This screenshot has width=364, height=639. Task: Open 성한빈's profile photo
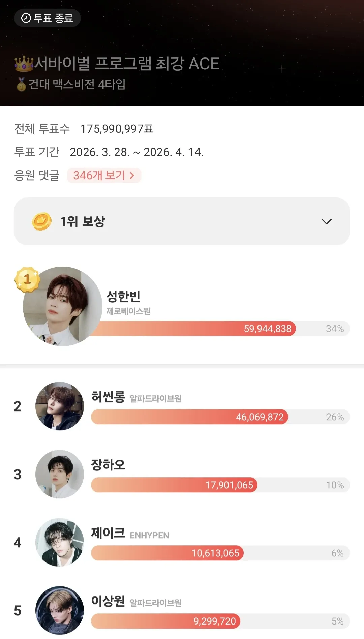click(x=63, y=306)
